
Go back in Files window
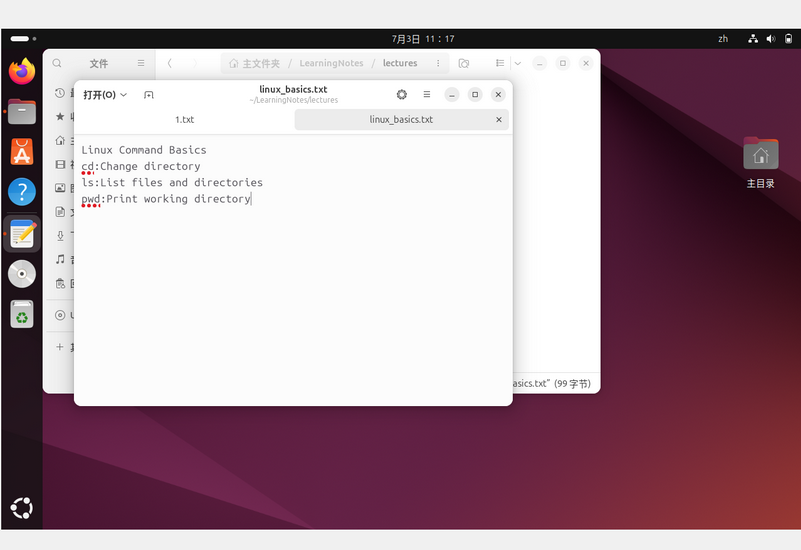170,63
